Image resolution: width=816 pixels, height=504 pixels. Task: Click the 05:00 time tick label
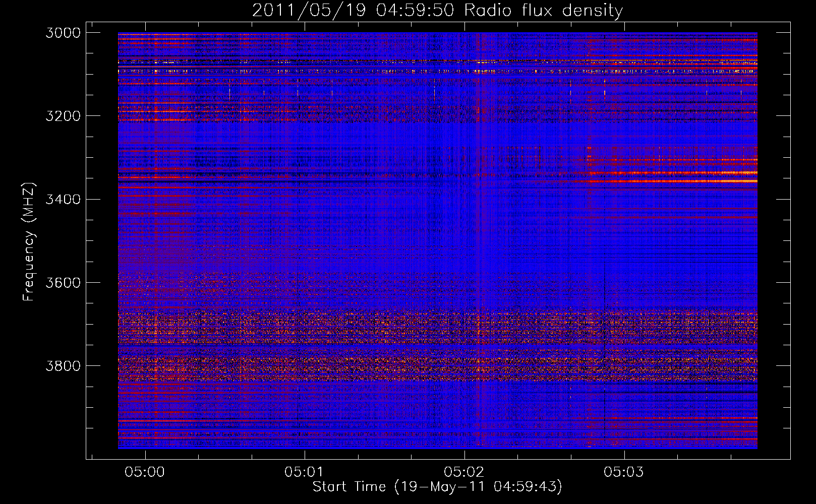[145, 472]
